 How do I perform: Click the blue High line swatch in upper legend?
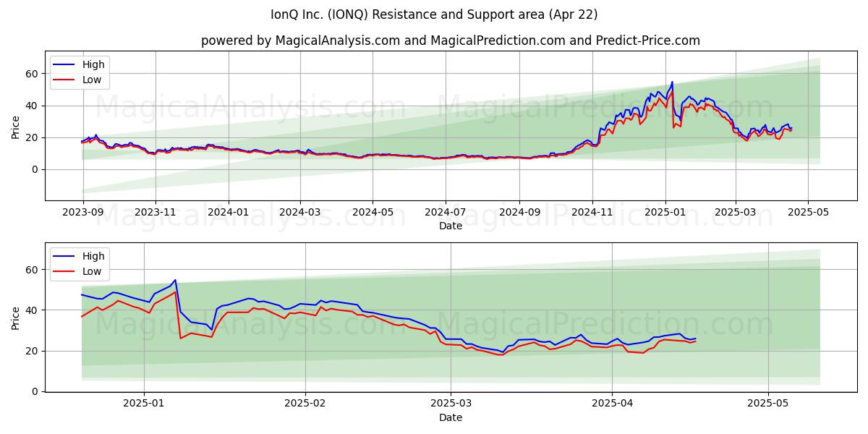tap(64, 64)
